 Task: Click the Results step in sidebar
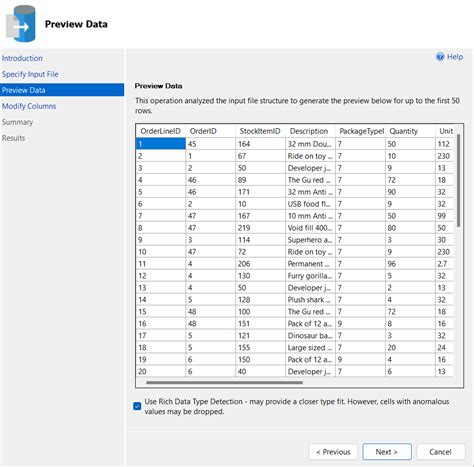tap(13, 138)
